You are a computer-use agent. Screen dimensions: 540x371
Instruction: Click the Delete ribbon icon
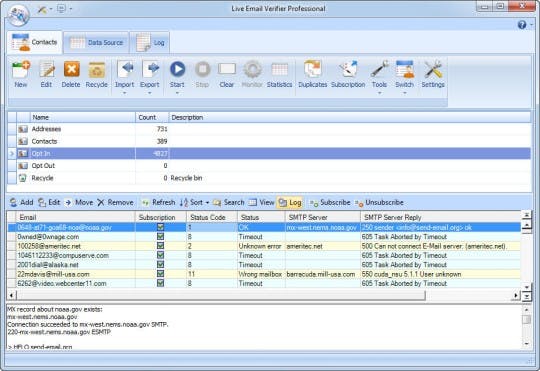pos(71,69)
